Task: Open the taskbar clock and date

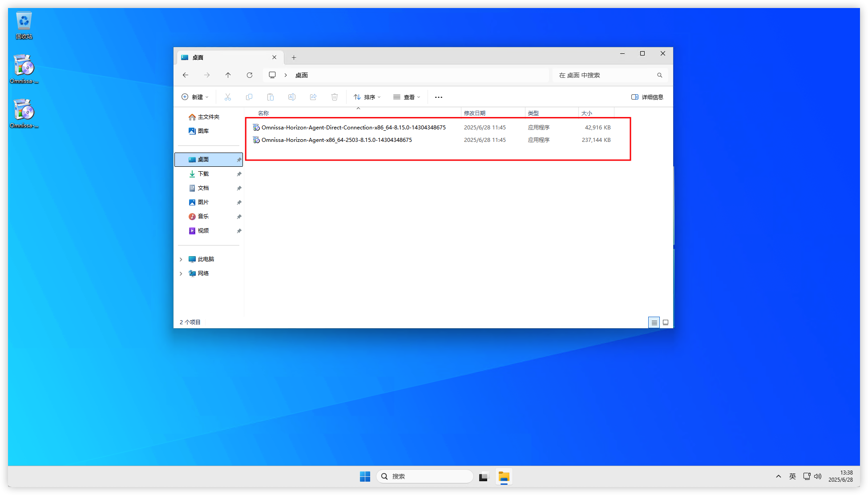Action: pyautogui.click(x=840, y=476)
